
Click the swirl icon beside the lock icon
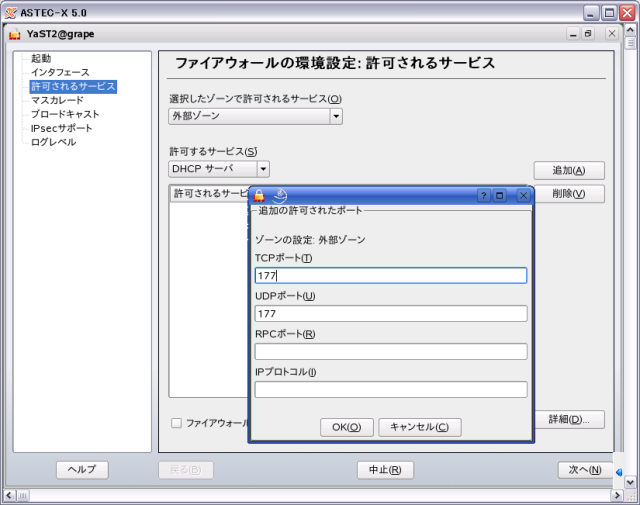pyautogui.click(x=280, y=196)
